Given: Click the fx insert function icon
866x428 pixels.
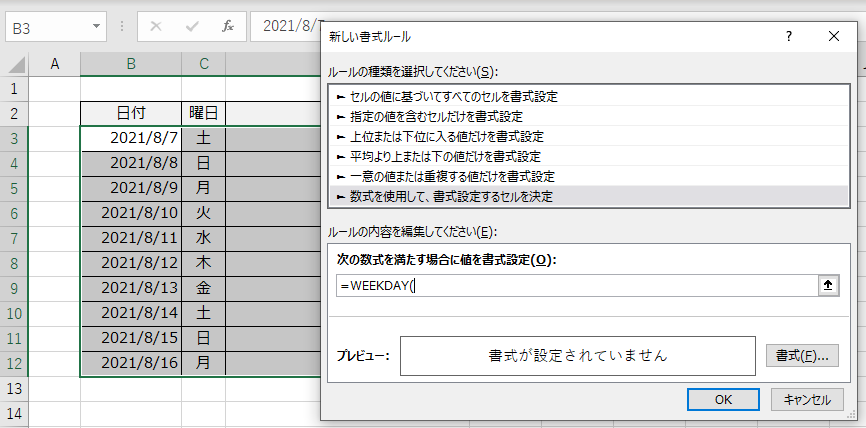Looking at the screenshot, I should point(228,26).
